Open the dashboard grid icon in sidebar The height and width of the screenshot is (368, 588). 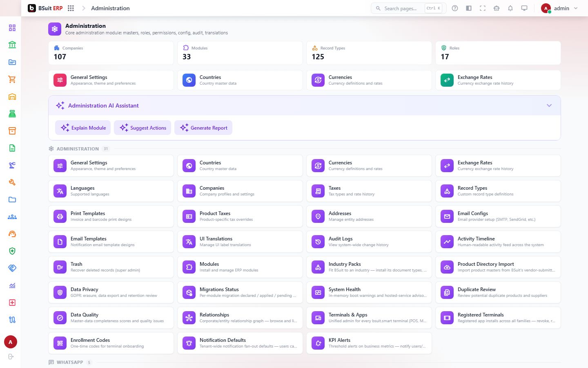12,28
